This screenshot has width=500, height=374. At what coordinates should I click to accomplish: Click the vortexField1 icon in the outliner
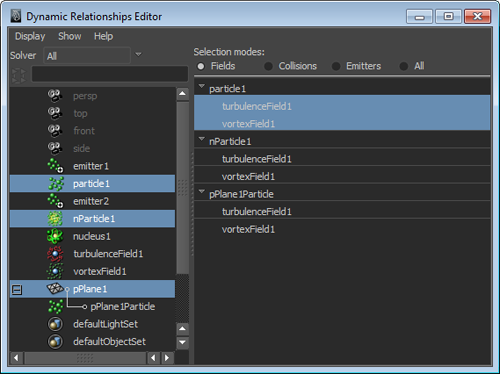pos(55,271)
